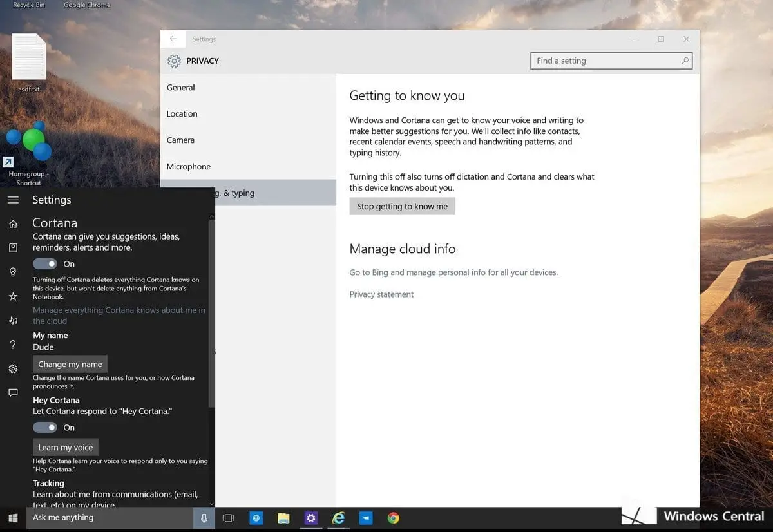
Task: Click the Learn my voice button
Action: pyautogui.click(x=66, y=447)
